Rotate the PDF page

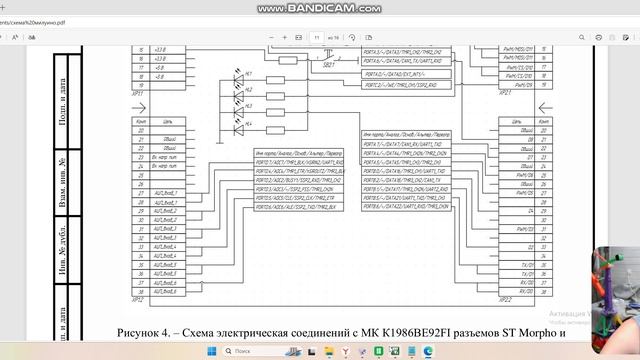point(352,37)
